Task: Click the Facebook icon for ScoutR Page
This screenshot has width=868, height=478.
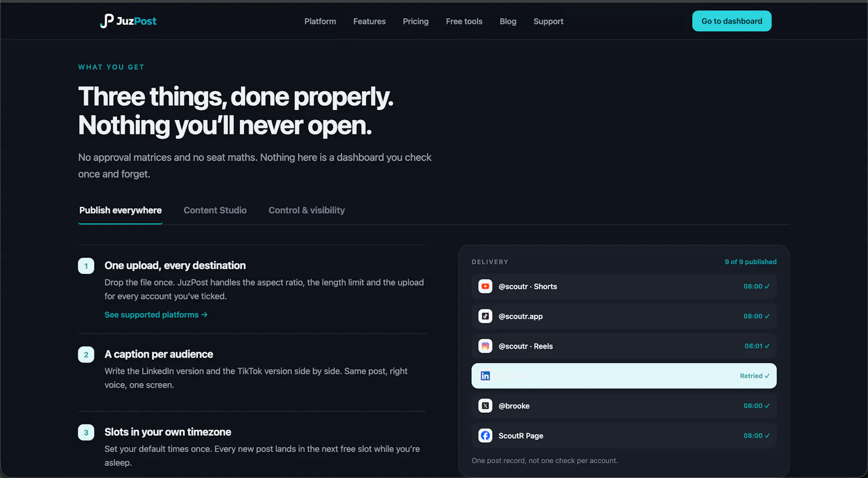Action: (486, 436)
